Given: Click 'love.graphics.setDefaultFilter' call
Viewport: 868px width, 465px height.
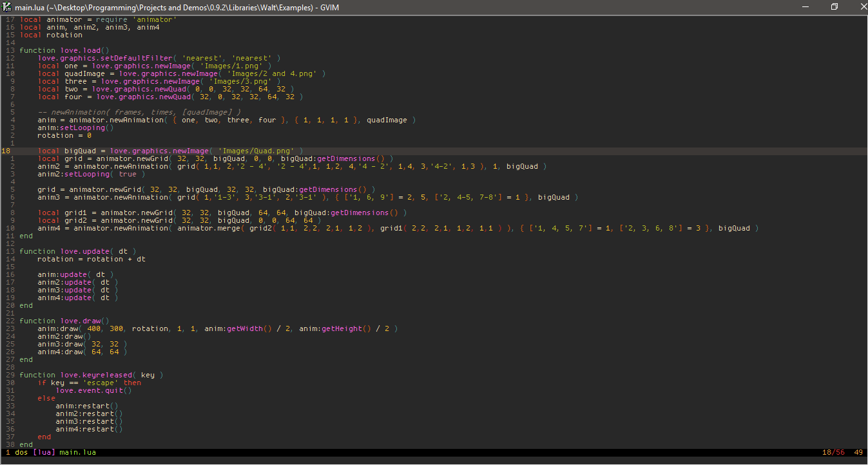Looking at the screenshot, I should [x=105, y=58].
